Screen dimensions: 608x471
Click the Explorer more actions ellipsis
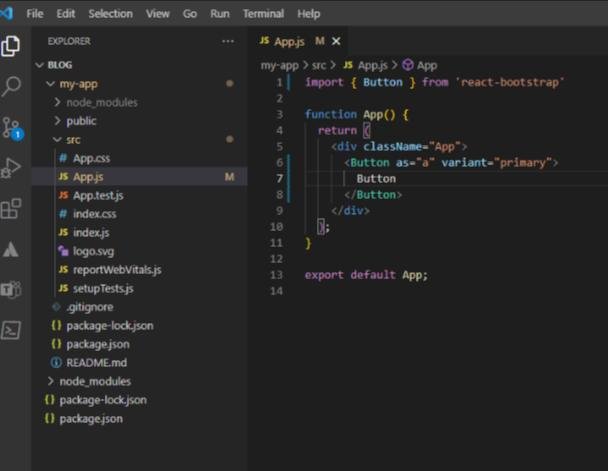pos(228,41)
